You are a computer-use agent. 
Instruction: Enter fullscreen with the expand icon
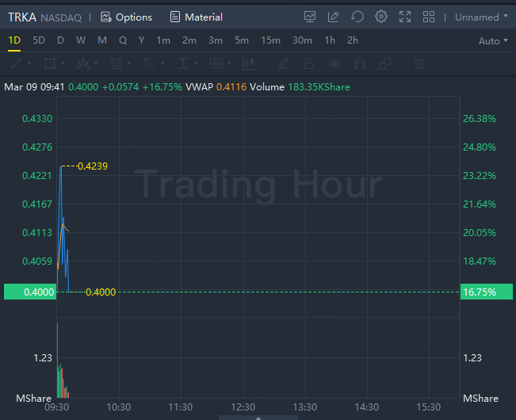405,17
